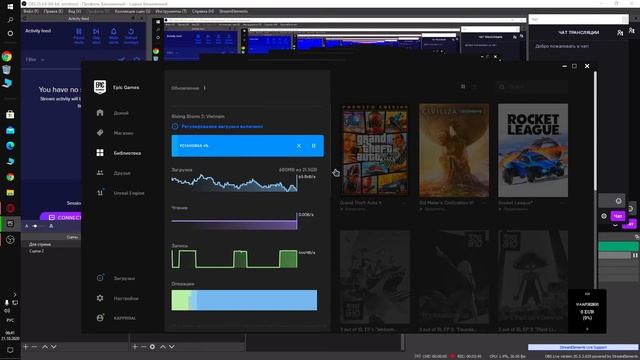The image size is (640, 360).
Task: Move the scene up with the arrow icon
Action: coord(45,347)
